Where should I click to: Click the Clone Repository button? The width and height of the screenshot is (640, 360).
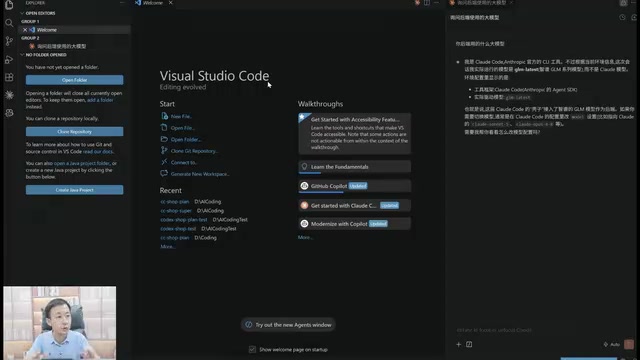click(74, 131)
